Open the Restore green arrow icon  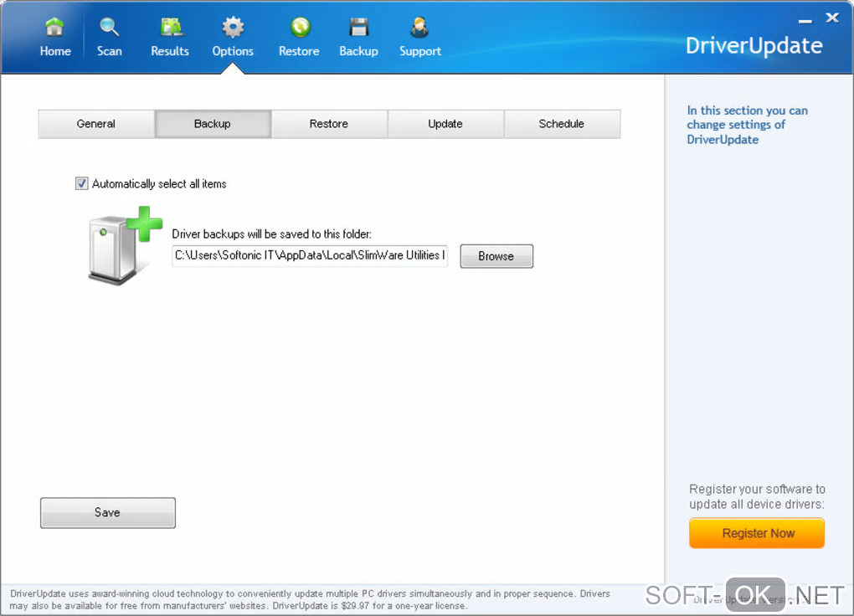click(x=300, y=28)
